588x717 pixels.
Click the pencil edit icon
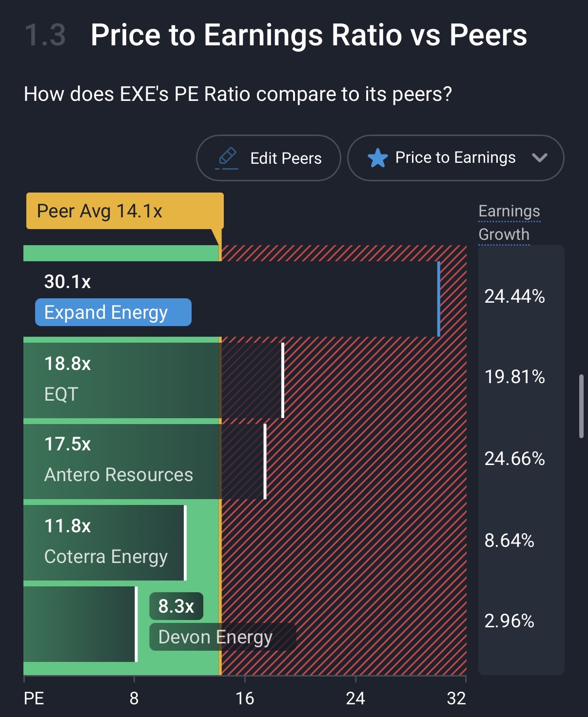point(227,157)
